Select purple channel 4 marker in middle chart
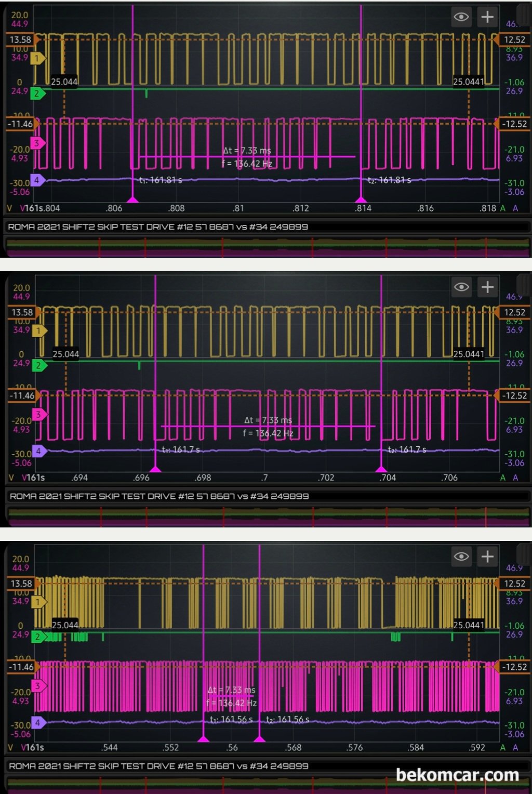532x794 pixels. (x=39, y=451)
